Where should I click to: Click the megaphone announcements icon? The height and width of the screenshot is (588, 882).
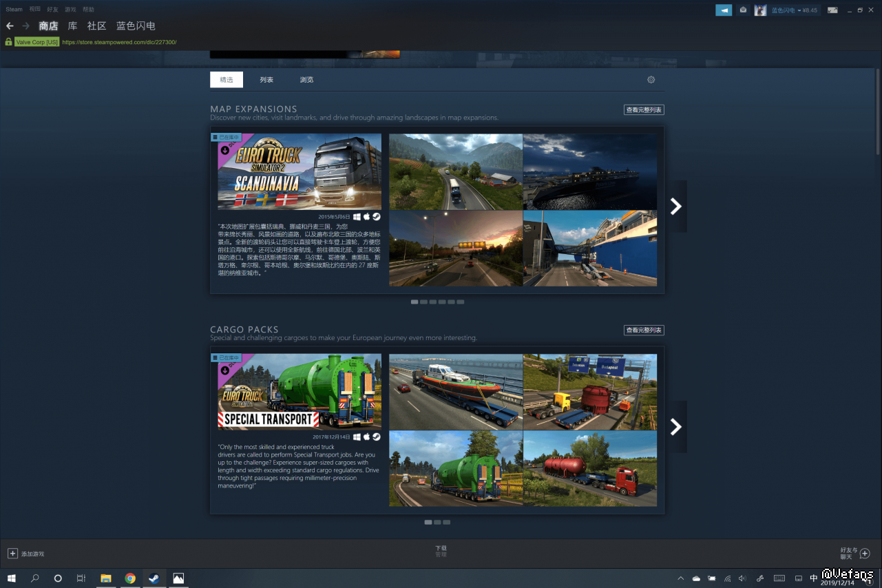[724, 10]
